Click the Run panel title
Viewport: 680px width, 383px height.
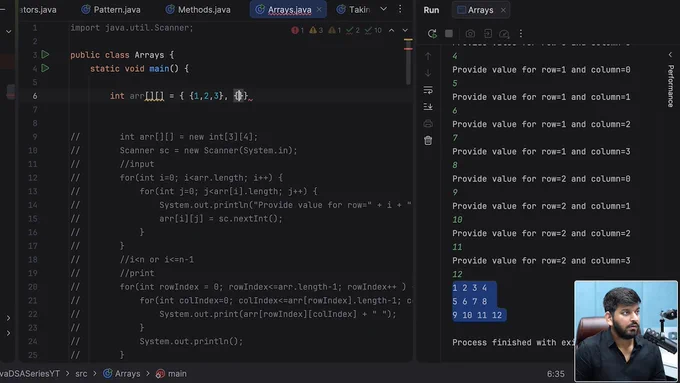pos(431,10)
